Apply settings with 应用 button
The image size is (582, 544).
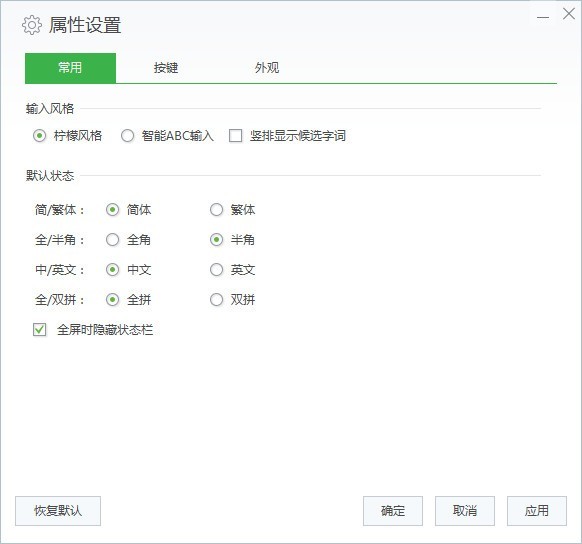[537, 511]
